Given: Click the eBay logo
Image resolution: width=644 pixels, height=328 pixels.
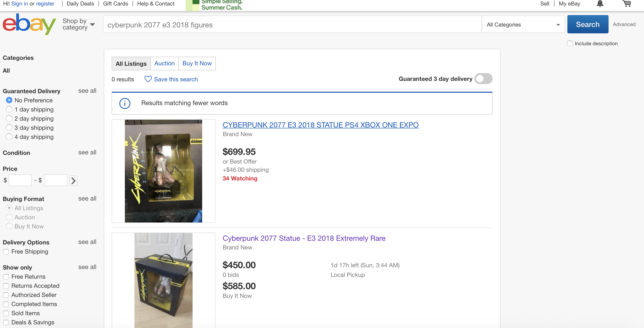Looking at the screenshot, I should 29,24.
